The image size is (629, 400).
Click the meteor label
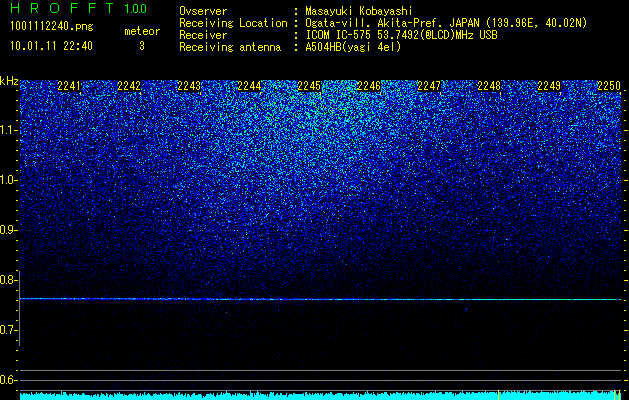tap(142, 31)
